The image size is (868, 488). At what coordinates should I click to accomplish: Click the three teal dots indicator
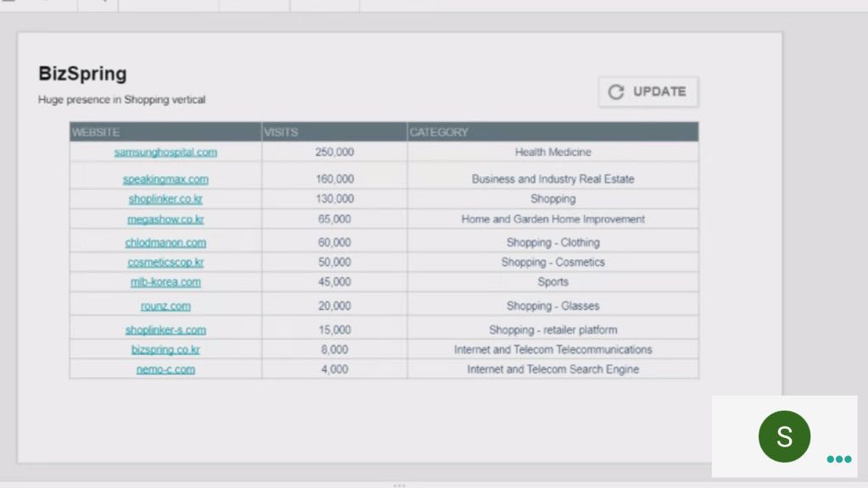point(838,459)
